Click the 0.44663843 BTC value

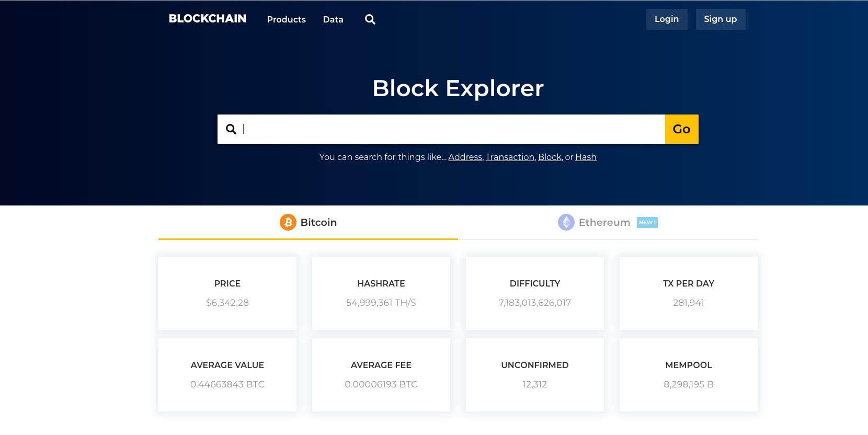point(227,384)
